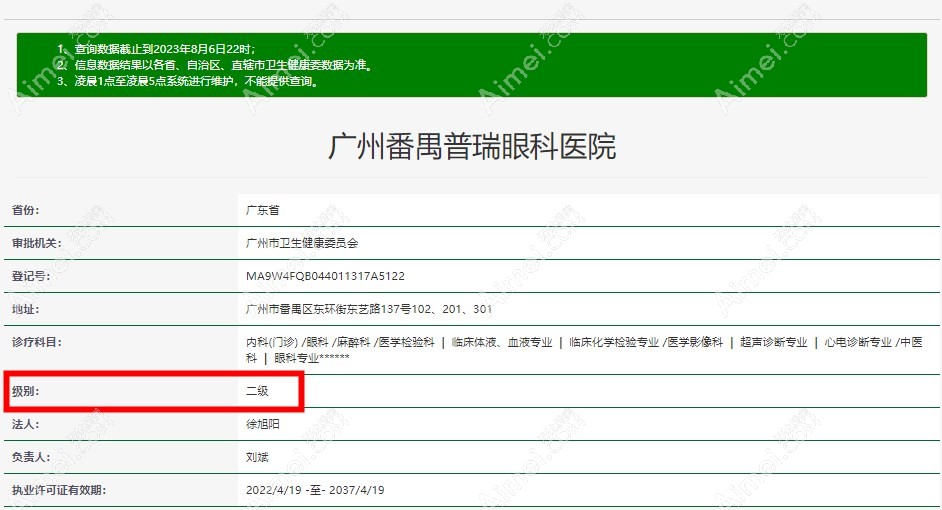Select legal person name 徐旭阳

pyautogui.click(x=263, y=425)
